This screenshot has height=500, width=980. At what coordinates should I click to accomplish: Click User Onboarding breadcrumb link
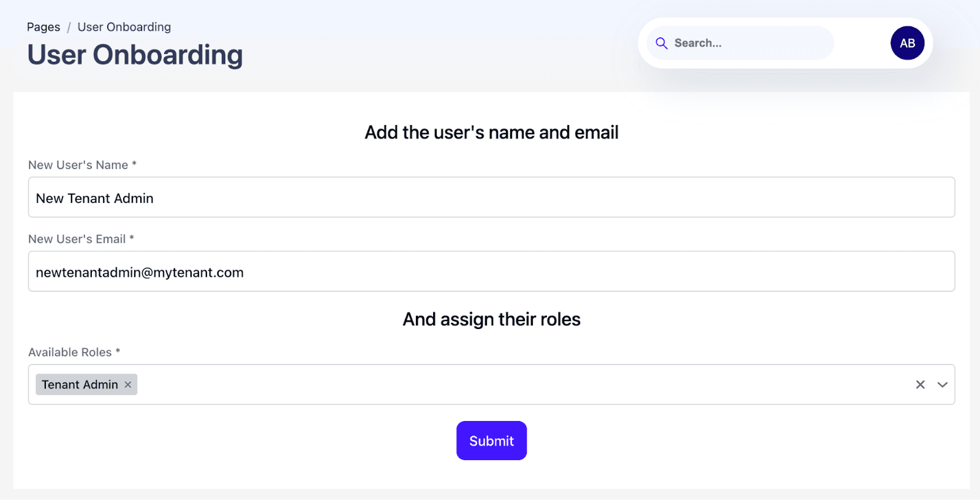point(124,27)
